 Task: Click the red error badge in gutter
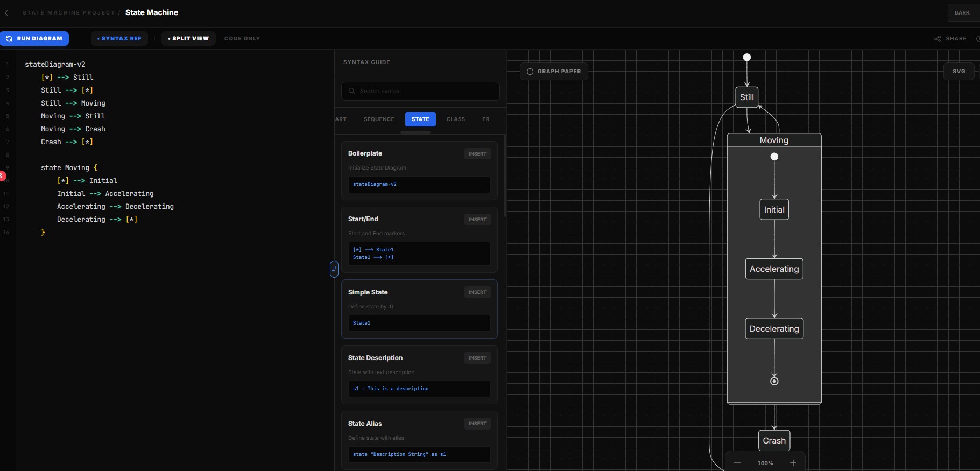coord(2,175)
